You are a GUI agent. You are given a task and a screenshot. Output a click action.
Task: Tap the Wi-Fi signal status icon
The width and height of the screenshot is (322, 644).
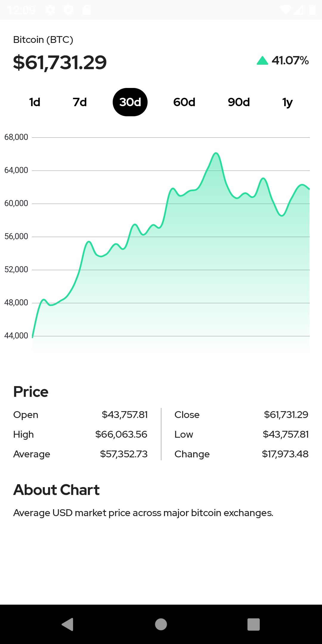pyautogui.click(x=285, y=10)
